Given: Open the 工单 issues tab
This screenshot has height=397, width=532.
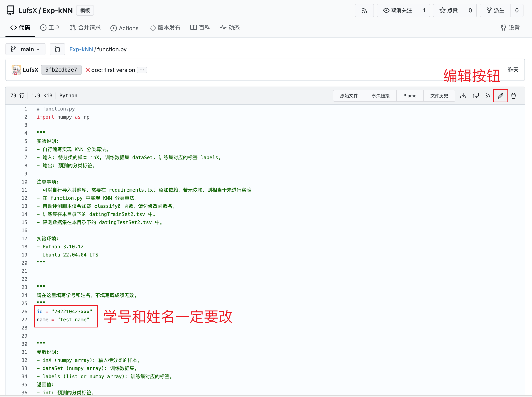Looking at the screenshot, I should point(50,28).
